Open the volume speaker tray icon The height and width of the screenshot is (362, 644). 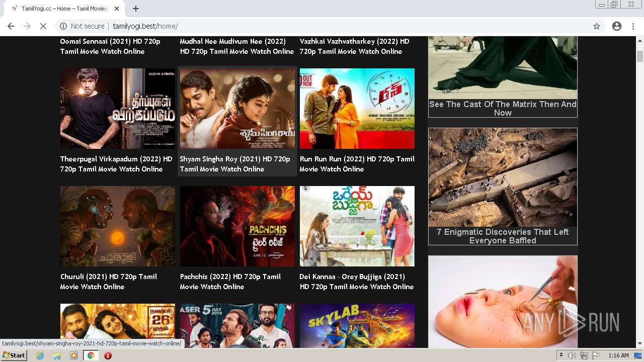point(572,355)
